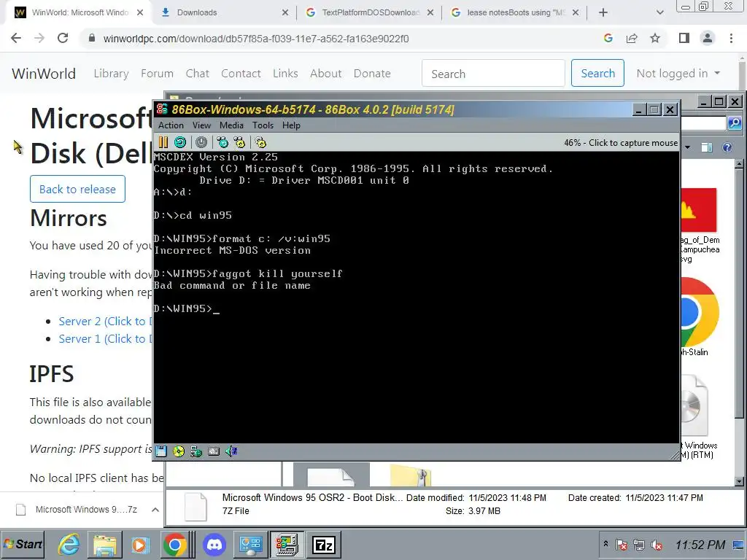Click the 86Box taskbar button
747x560 pixels.
[287, 544]
